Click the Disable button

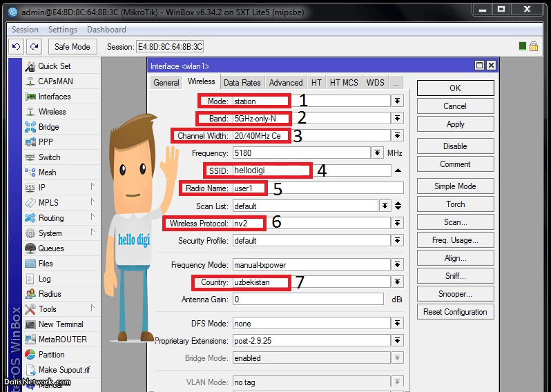(x=456, y=146)
